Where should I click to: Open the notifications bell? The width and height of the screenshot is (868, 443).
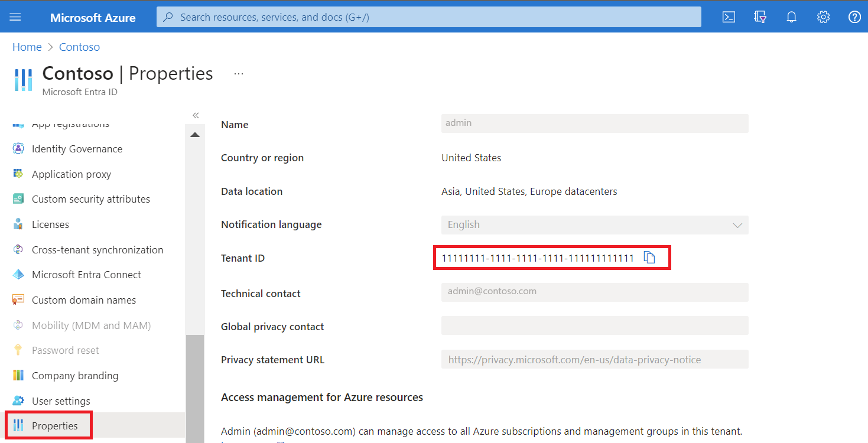[792, 17]
